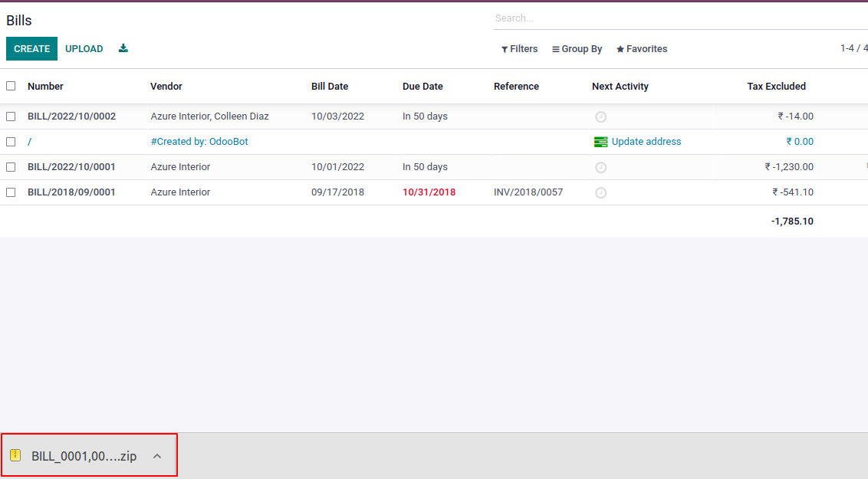The image size is (868, 479).
Task: Sort by the Next Activity column header
Action: coord(620,87)
